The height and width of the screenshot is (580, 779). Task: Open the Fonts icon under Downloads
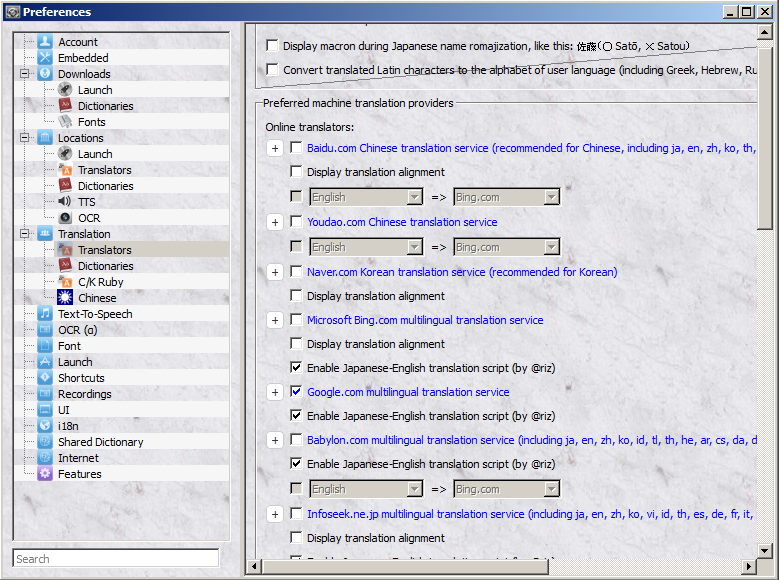[x=65, y=122]
